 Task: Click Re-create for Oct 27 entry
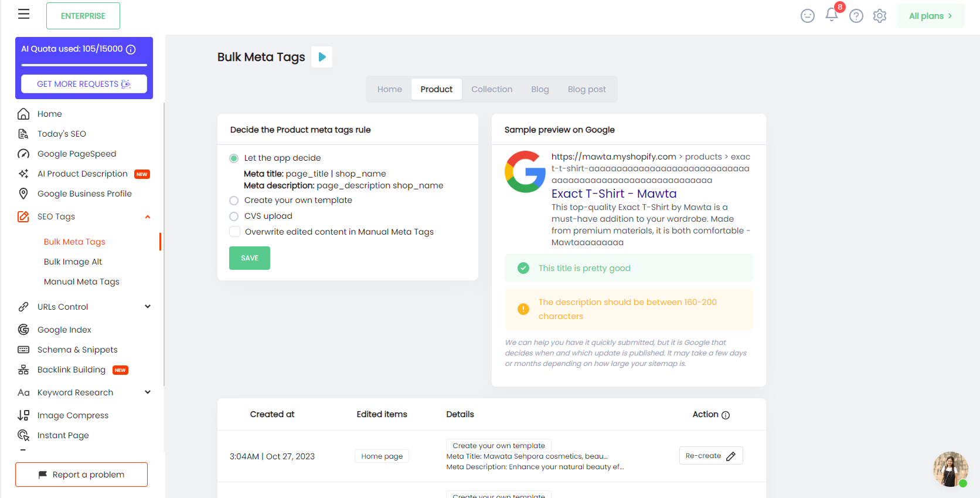click(711, 456)
